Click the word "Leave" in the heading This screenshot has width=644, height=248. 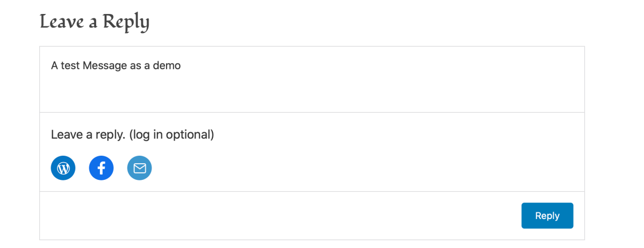pyautogui.click(x=62, y=22)
